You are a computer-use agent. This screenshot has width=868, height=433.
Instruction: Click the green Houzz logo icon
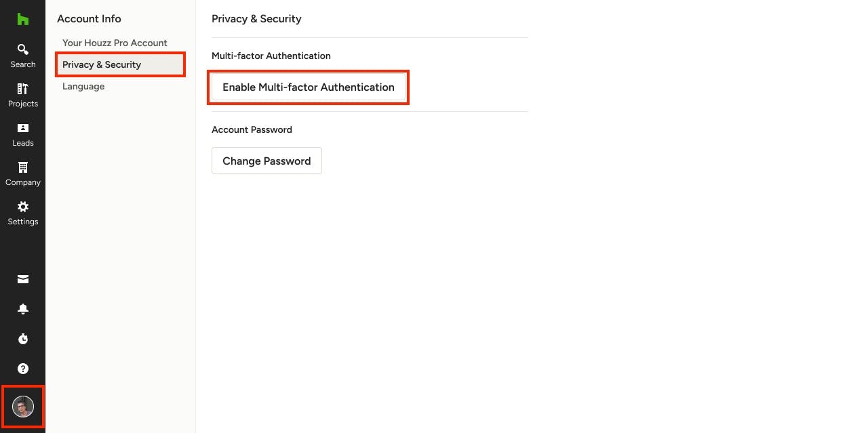[x=22, y=19]
